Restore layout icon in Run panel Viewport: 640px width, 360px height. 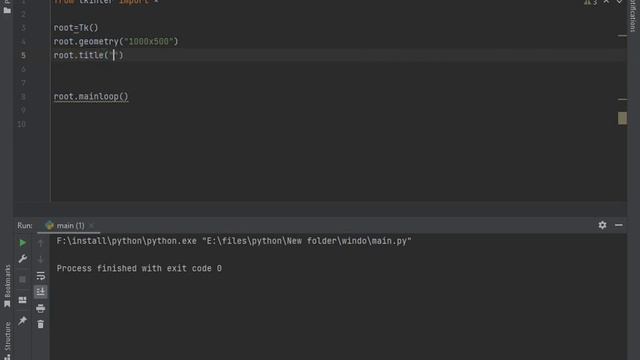tap(22, 300)
